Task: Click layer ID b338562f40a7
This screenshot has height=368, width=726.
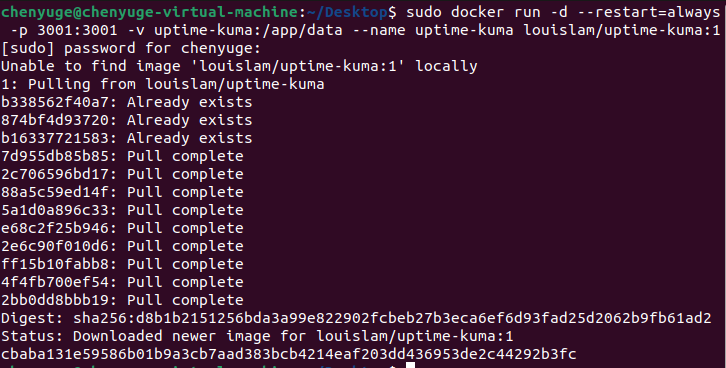Action: tap(55, 102)
